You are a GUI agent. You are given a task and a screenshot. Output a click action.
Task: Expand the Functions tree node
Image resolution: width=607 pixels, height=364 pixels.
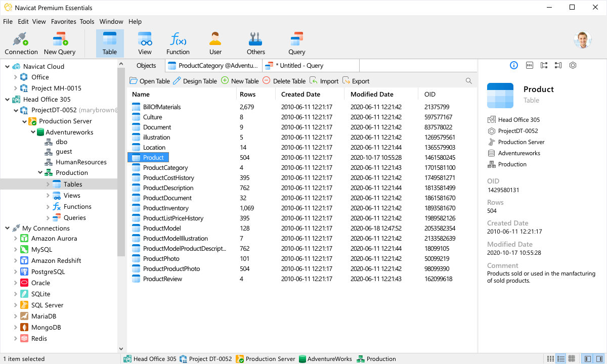point(48,207)
